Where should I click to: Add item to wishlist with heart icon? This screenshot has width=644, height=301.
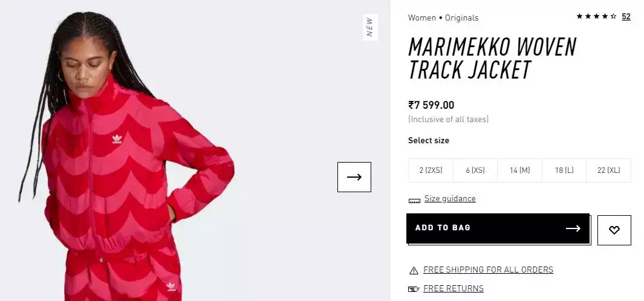pyautogui.click(x=614, y=230)
